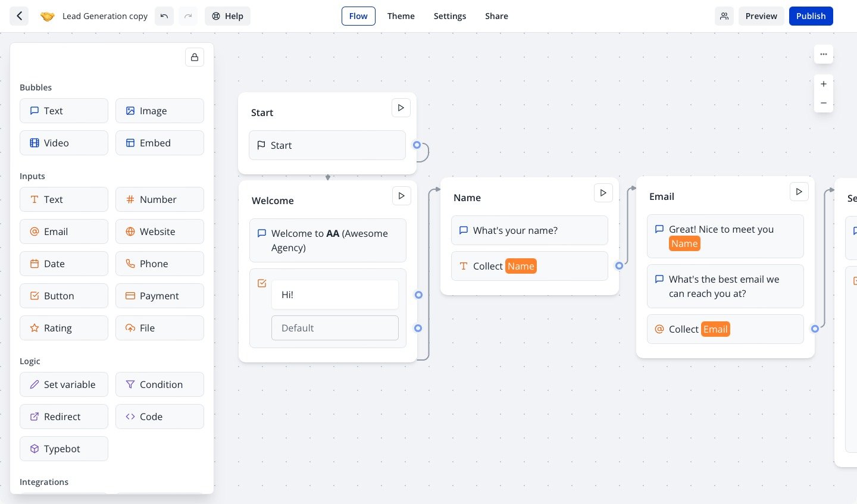Screen dimensions: 857x504
Task: Toggle the sidebar lock icon
Action: [x=195, y=57]
